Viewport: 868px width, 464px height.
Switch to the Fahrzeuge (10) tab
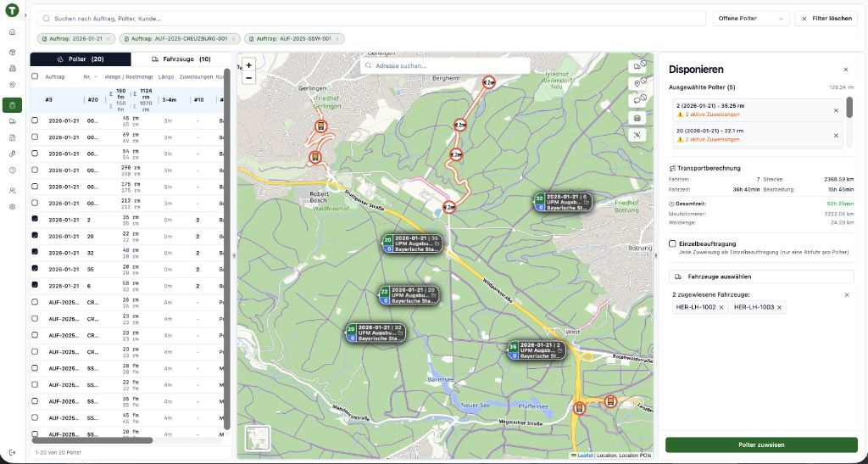coord(181,59)
